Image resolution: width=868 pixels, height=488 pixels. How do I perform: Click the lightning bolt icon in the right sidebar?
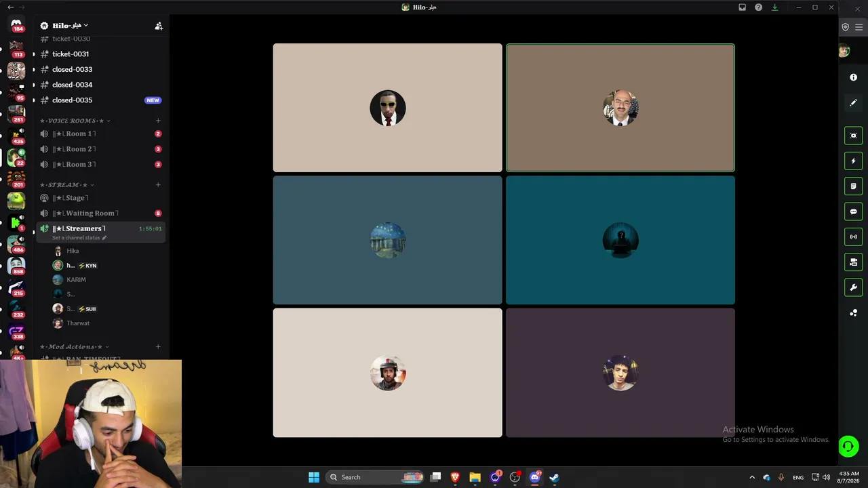click(x=853, y=161)
